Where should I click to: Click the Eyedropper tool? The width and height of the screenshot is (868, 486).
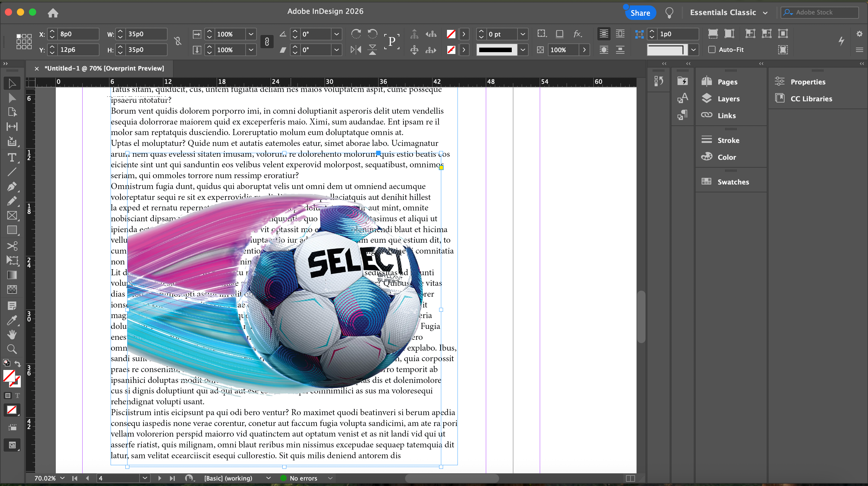coord(12,320)
